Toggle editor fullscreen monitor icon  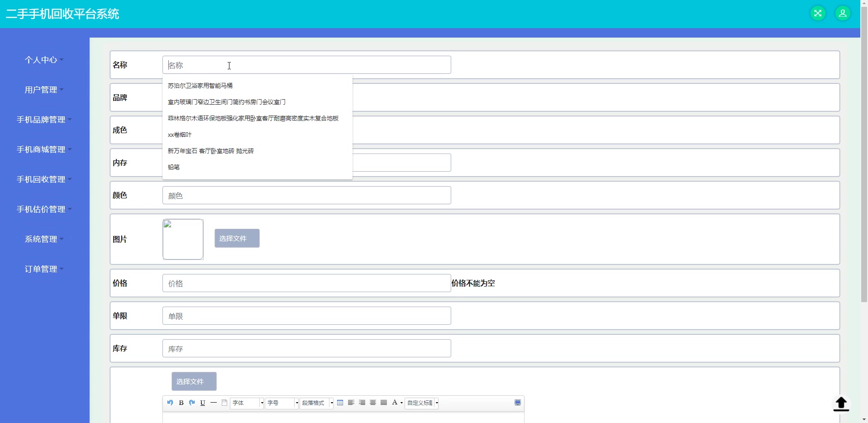click(518, 403)
